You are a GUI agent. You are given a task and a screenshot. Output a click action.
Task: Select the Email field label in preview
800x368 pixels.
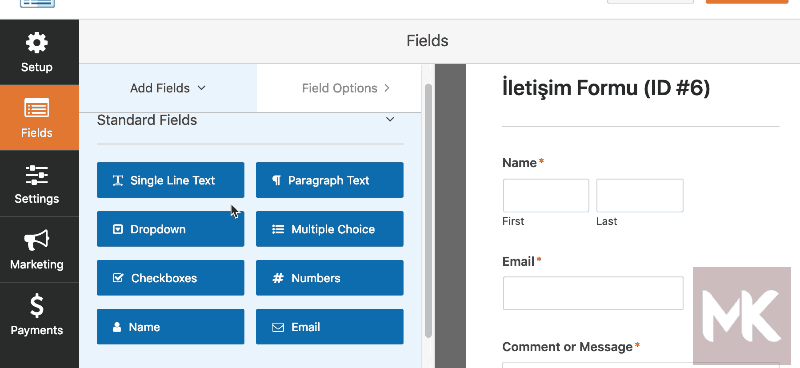pos(518,262)
